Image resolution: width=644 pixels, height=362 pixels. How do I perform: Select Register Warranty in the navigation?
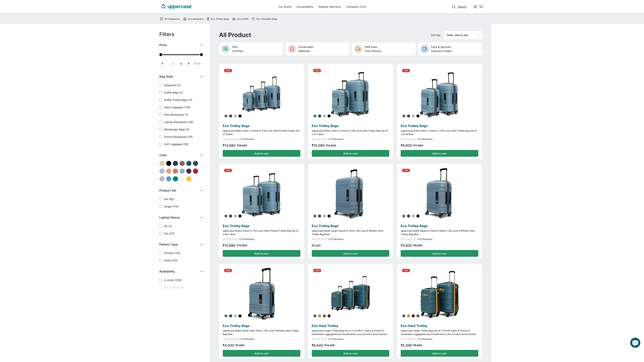click(x=329, y=7)
